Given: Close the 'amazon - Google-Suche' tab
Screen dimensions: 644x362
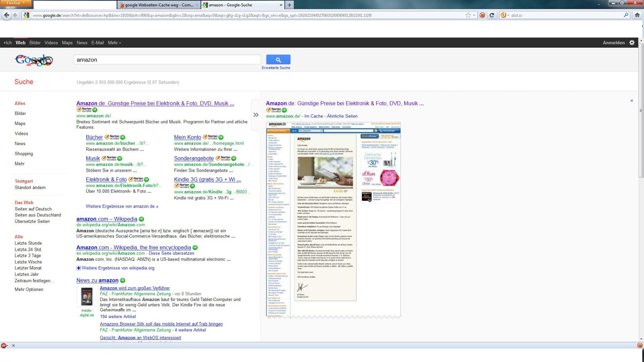Looking at the screenshot, I should click(281, 5).
